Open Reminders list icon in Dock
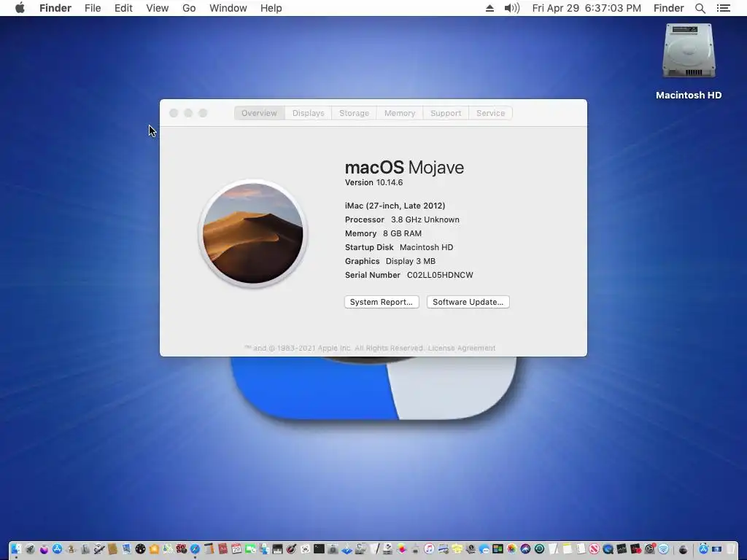The image size is (747, 560). pyautogui.click(x=581, y=549)
